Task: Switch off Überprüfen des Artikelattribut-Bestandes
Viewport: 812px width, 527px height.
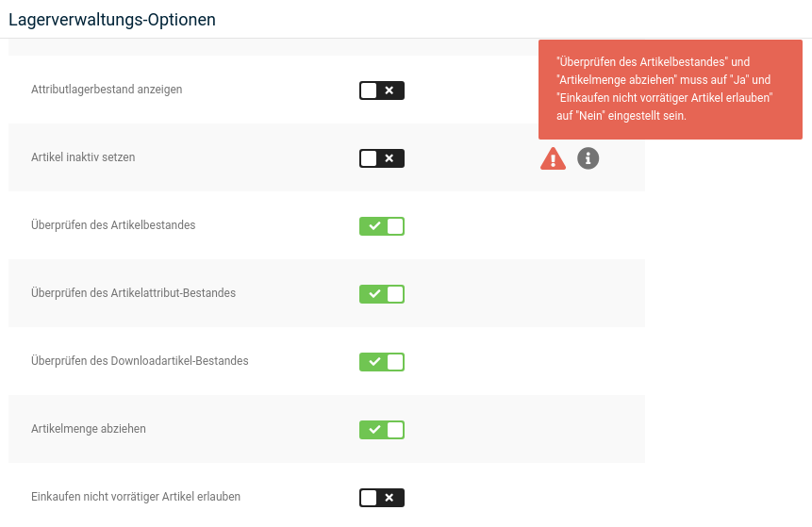Action: (x=382, y=294)
